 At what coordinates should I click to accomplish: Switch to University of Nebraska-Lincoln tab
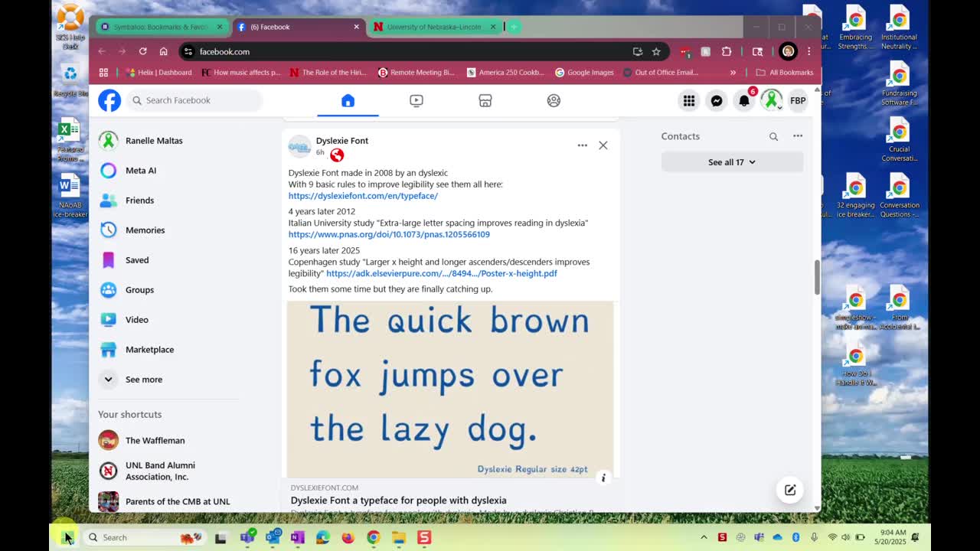(x=435, y=27)
